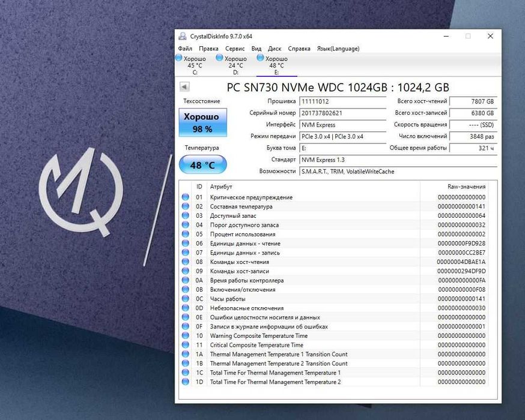Click status icon for Время работы контроллера

pos(185,280)
